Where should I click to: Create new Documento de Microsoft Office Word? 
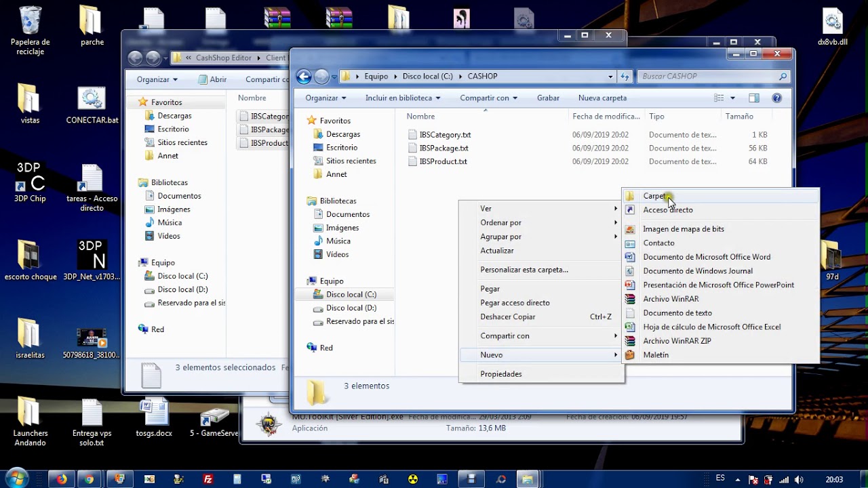tap(720, 257)
